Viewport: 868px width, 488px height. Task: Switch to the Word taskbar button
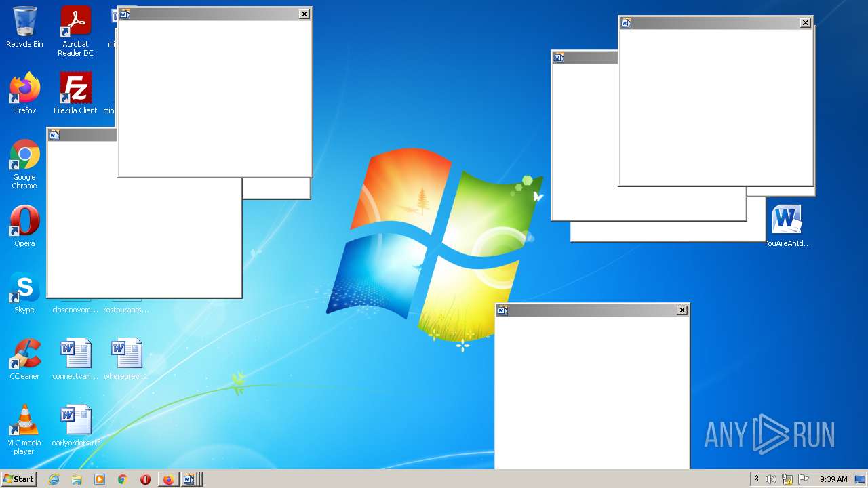191,479
